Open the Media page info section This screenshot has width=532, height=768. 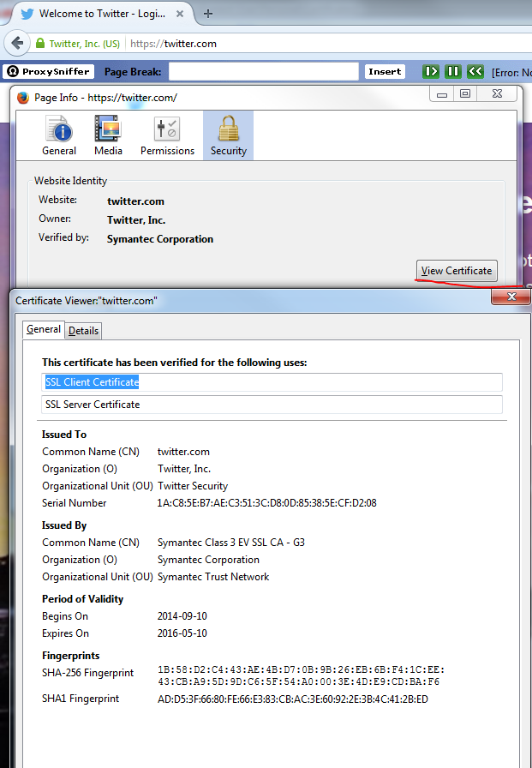(x=108, y=136)
